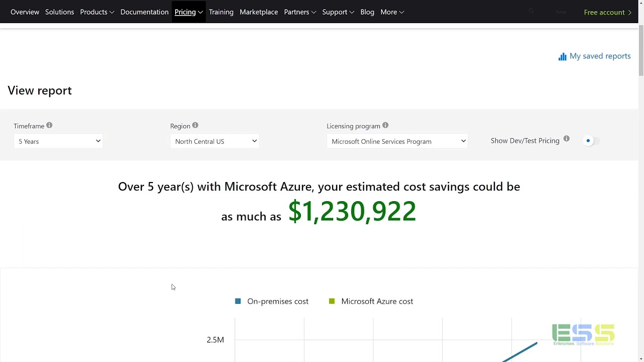Open the Licensing program dropdown
Image resolution: width=644 pixels, height=362 pixels.
[x=397, y=141]
